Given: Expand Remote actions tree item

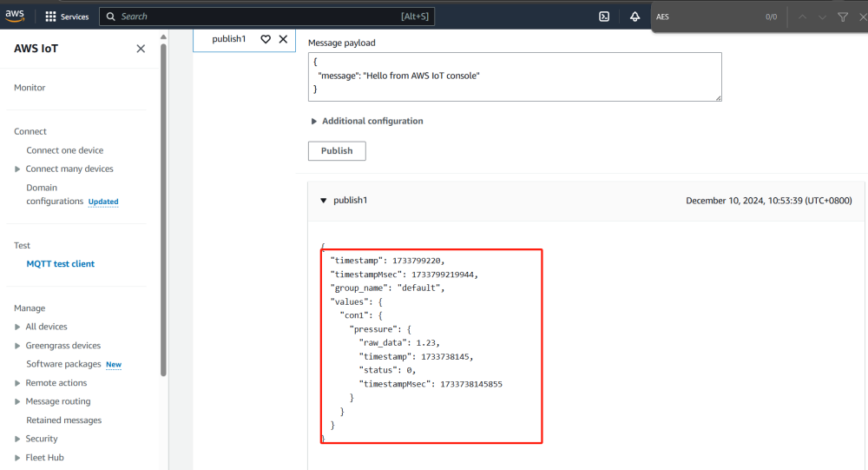Looking at the screenshot, I should 17,383.
